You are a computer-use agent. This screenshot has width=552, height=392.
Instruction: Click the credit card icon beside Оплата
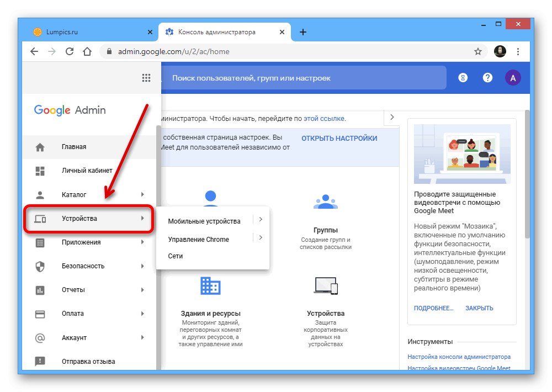pyautogui.click(x=40, y=314)
